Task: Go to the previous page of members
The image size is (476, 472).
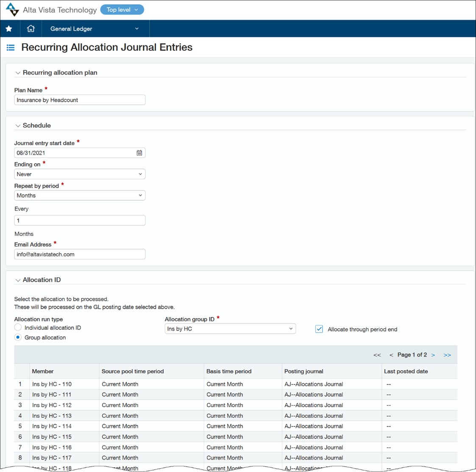Action: (391, 355)
